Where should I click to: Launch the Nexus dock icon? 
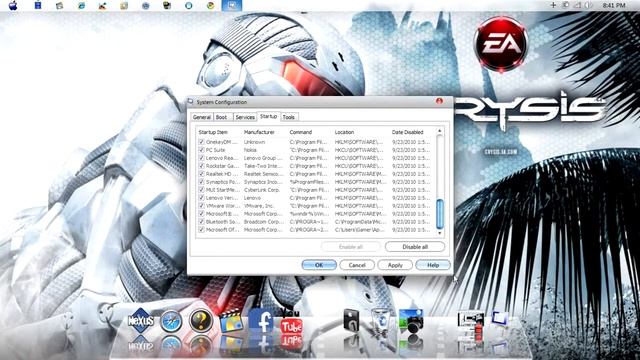click(141, 321)
